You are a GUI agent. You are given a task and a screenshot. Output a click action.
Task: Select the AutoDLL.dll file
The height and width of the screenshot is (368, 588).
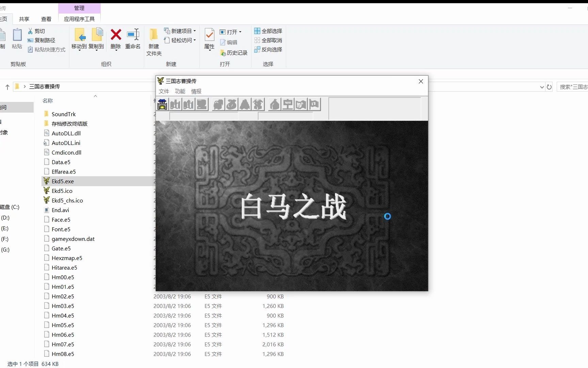[x=66, y=133]
